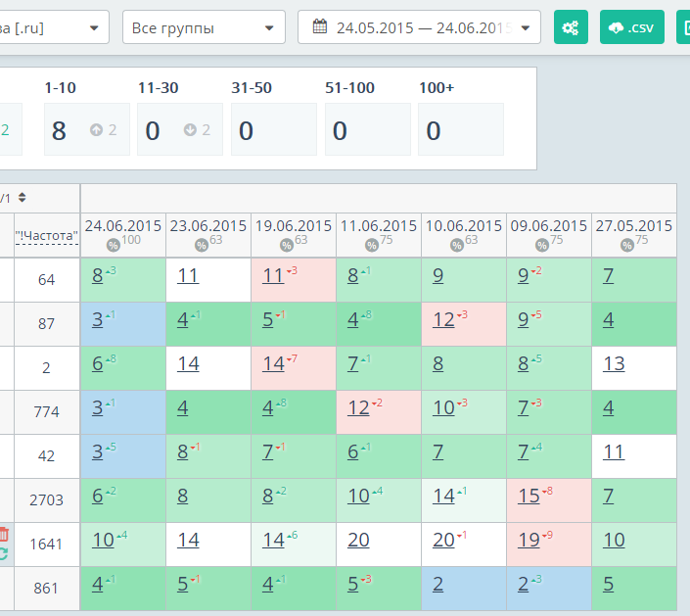
Task: Open position 14 for frequency 2703 on 10.06.2015
Action: click(x=443, y=497)
